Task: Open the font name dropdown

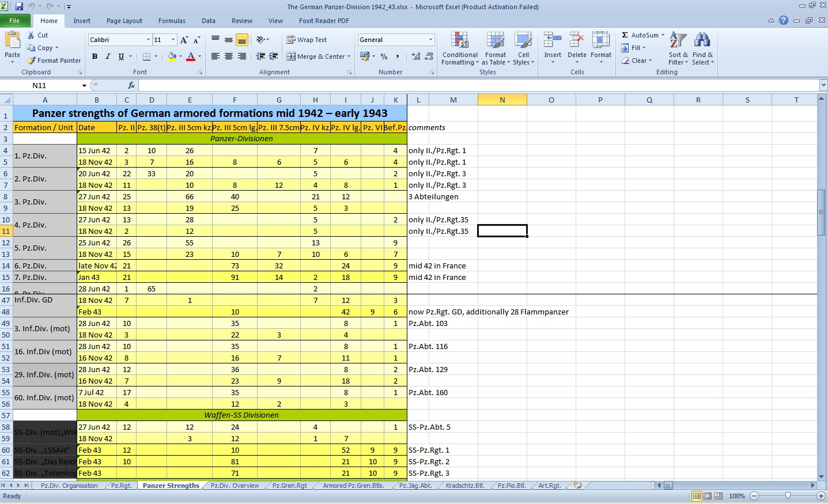Action: pyautogui.click(x=148, y=40)
